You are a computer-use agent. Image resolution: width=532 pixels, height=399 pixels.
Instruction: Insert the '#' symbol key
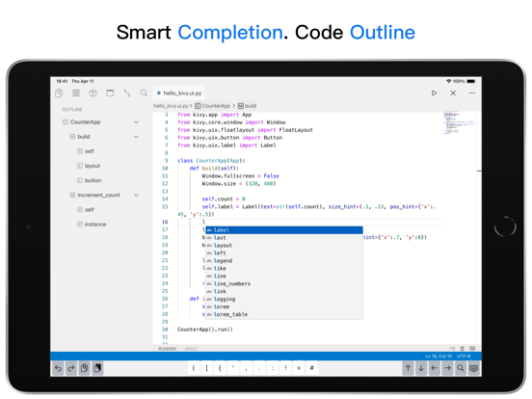[x=312, y=368]
